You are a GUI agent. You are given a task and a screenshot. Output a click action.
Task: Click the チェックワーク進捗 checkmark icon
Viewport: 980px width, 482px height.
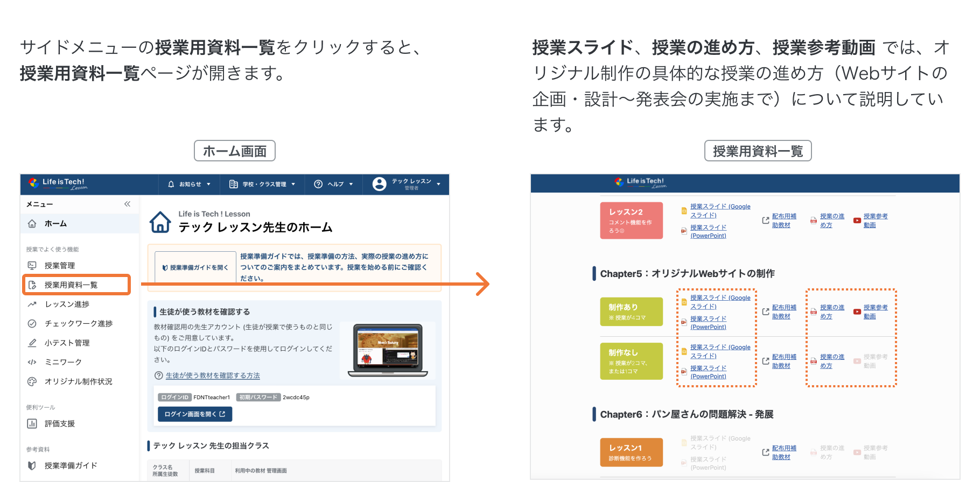point(32,324)
